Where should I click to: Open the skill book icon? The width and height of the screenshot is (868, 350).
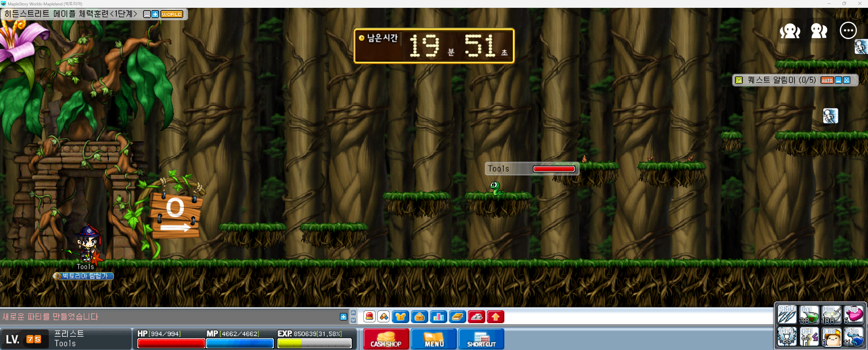pos(457,317)
